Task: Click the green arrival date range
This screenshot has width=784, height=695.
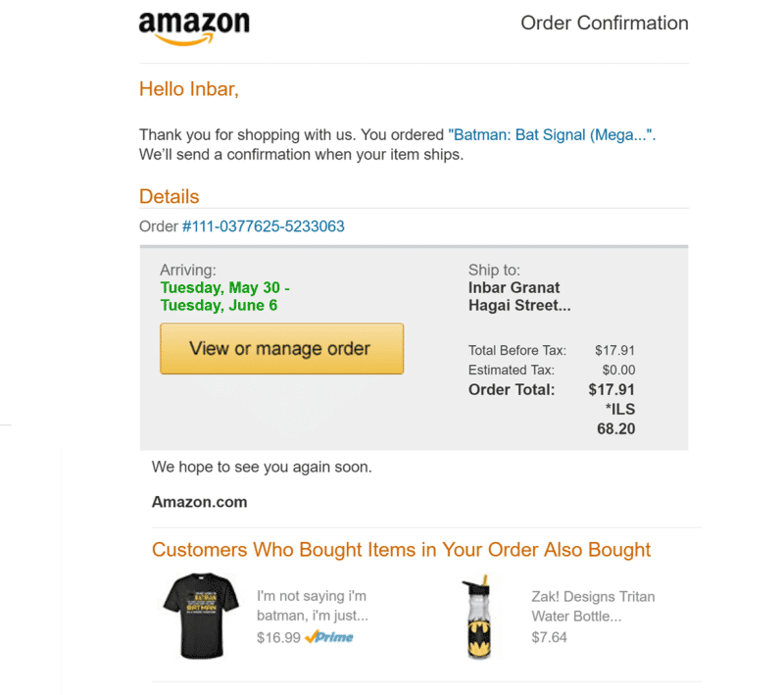Action: coord(224,296)
